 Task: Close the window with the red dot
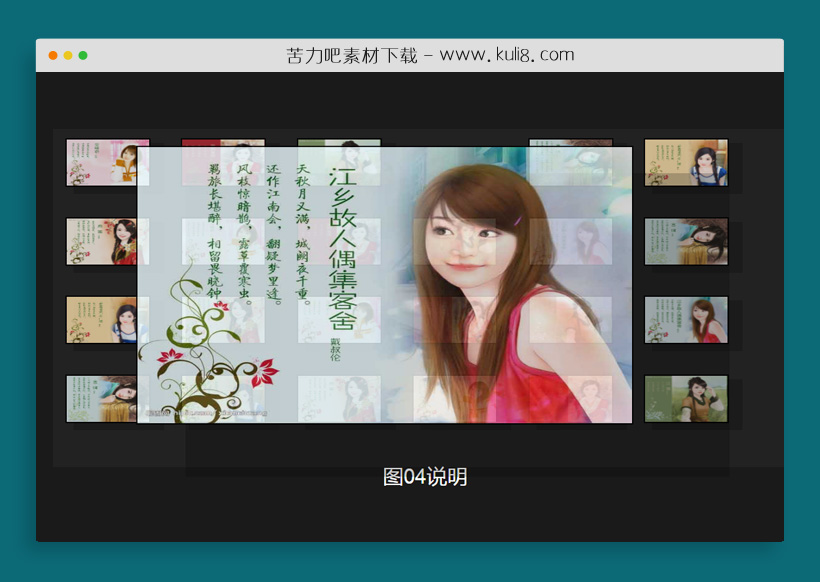[53, 55]
